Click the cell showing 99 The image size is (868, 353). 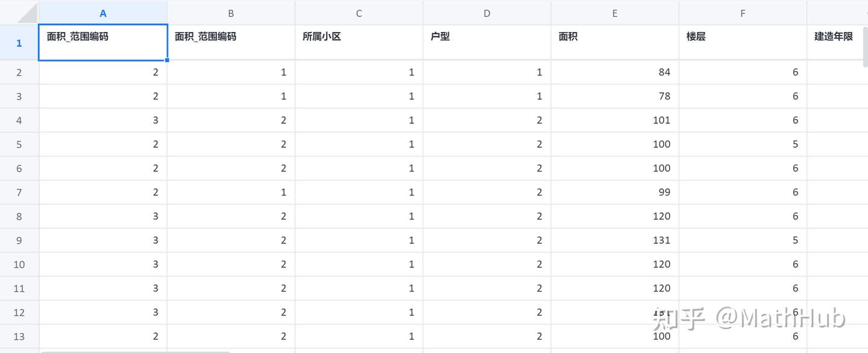coord(614,192)
